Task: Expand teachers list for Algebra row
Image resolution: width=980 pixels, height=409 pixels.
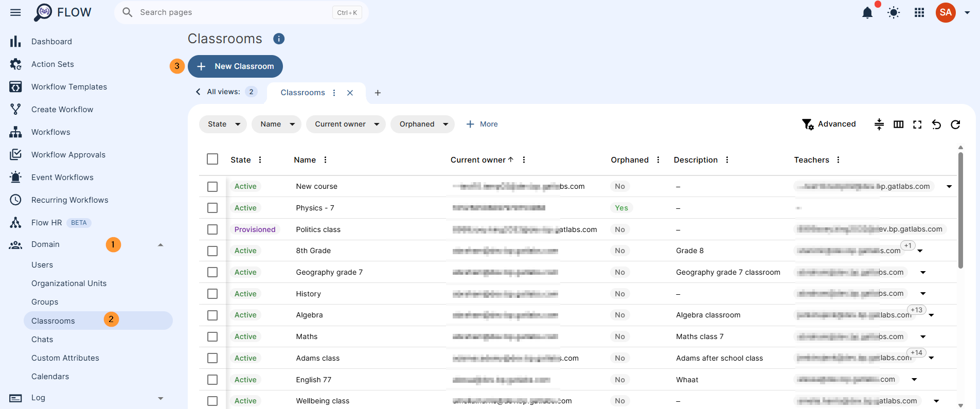Action: [931, 315]
